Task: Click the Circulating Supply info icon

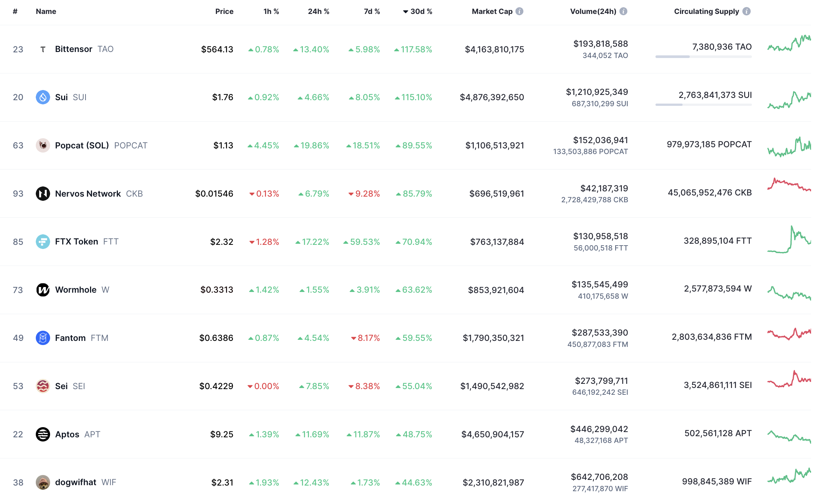Action: coord(746,11)
